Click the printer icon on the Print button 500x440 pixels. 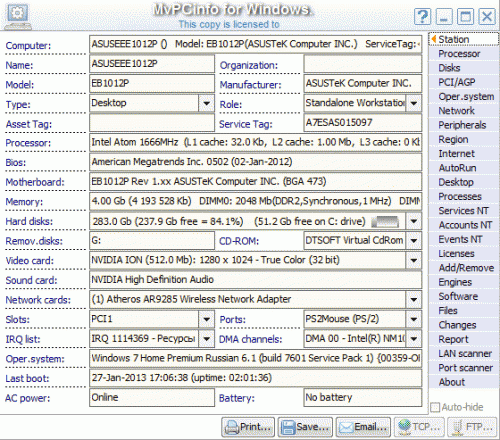click(232, 427)
